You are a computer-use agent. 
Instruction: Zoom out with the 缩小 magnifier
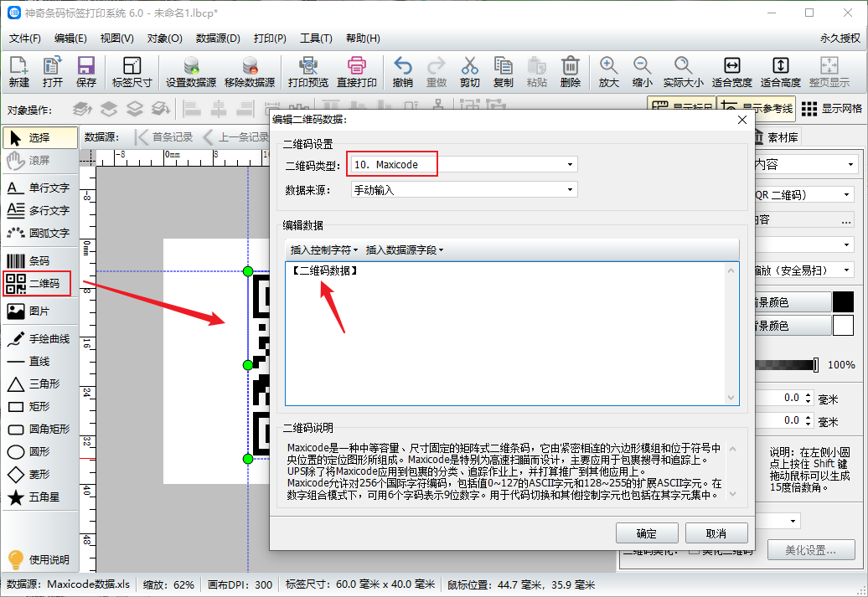pyautogui.click(x=642, y=72)
